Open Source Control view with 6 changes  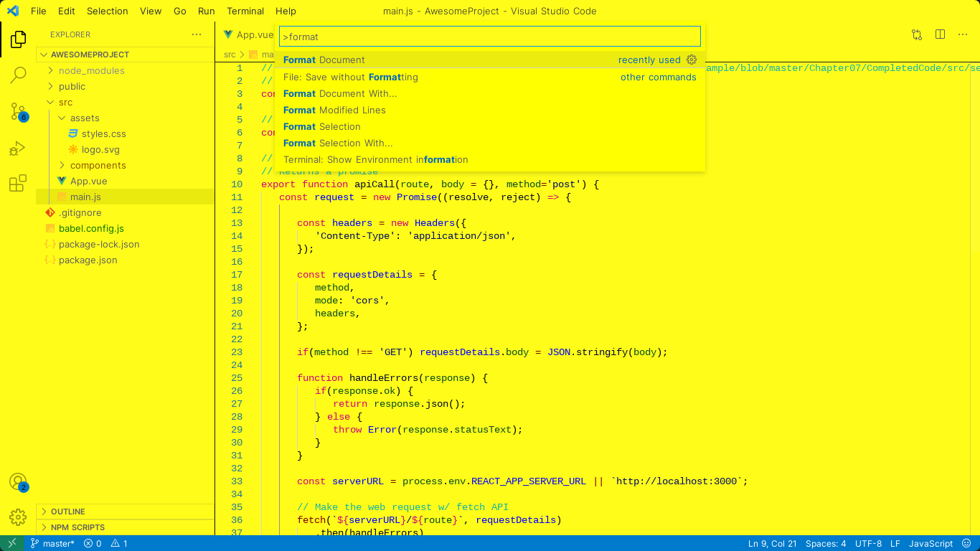coord(18,111)
